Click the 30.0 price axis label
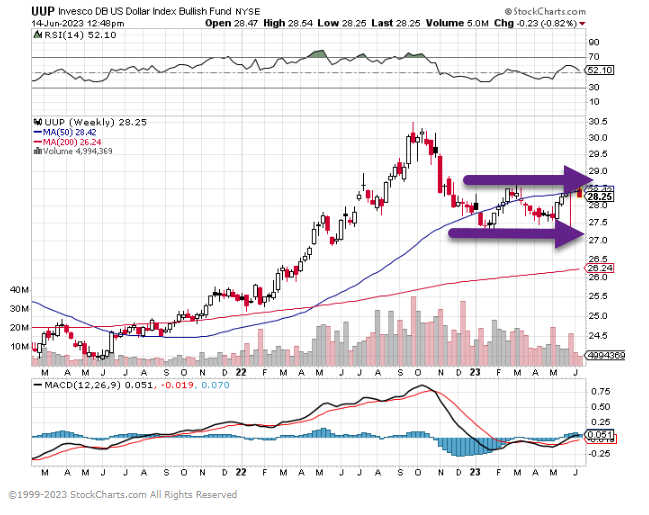This screenshot has width=649, height=515. 598,137
